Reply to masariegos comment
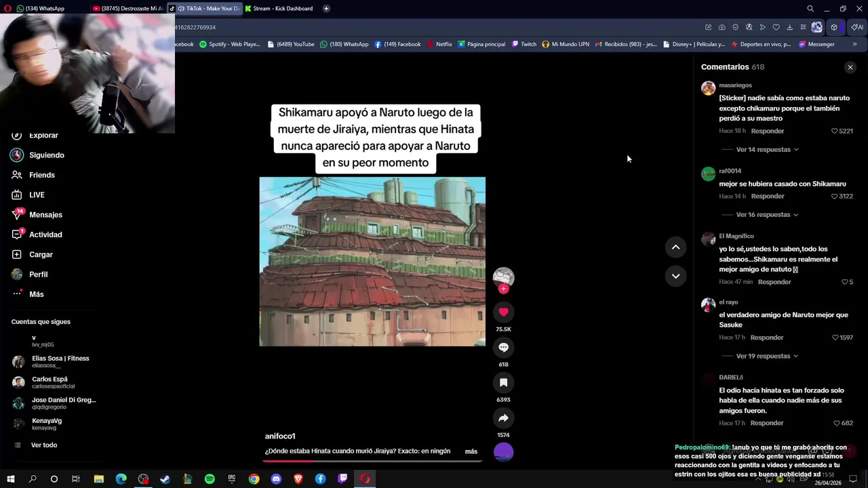This screenshot has height=488, width=868. [768, 131]
